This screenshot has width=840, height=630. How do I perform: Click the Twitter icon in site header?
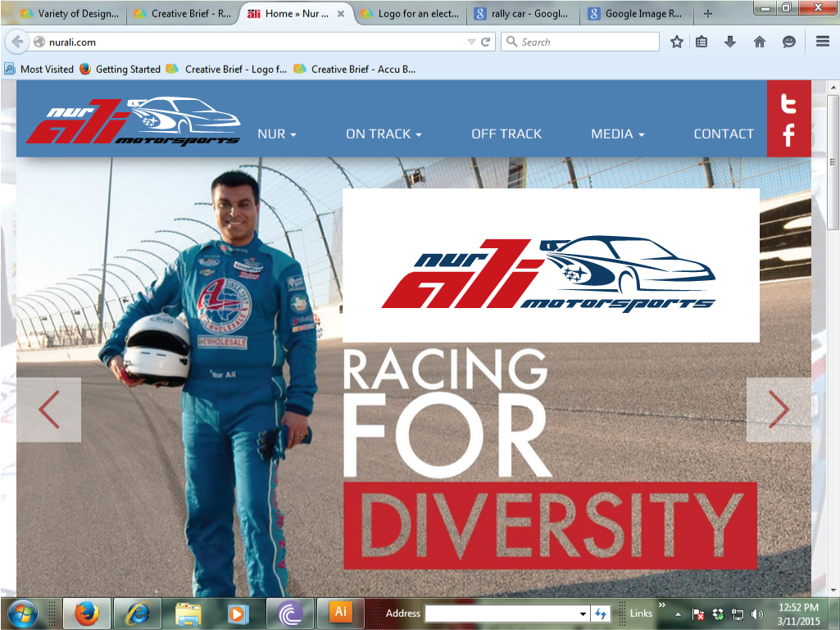788,104
